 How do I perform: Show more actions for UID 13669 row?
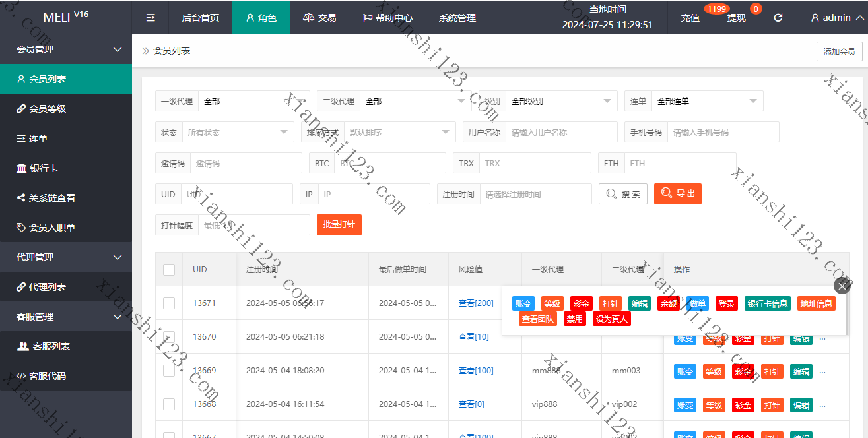(822, 371)
